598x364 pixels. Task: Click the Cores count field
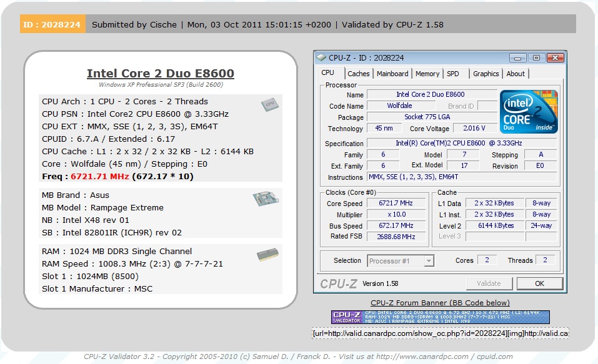click(x=487, y=260)
